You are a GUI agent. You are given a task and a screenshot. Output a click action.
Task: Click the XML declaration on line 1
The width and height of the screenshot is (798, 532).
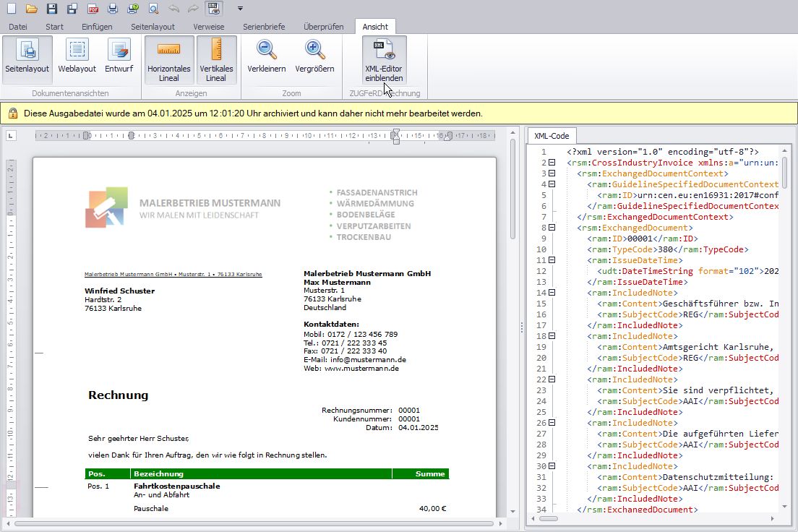point(663,152)
